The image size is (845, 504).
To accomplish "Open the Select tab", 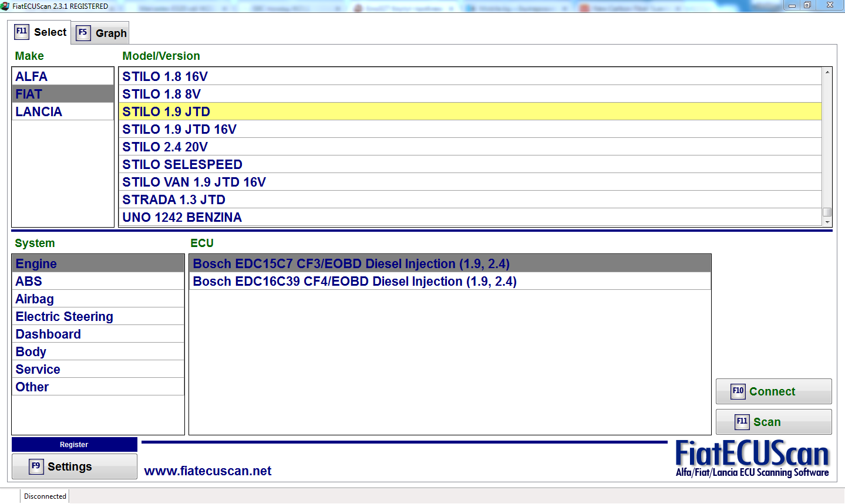I will pyautogui.click(x=41, y=32).
